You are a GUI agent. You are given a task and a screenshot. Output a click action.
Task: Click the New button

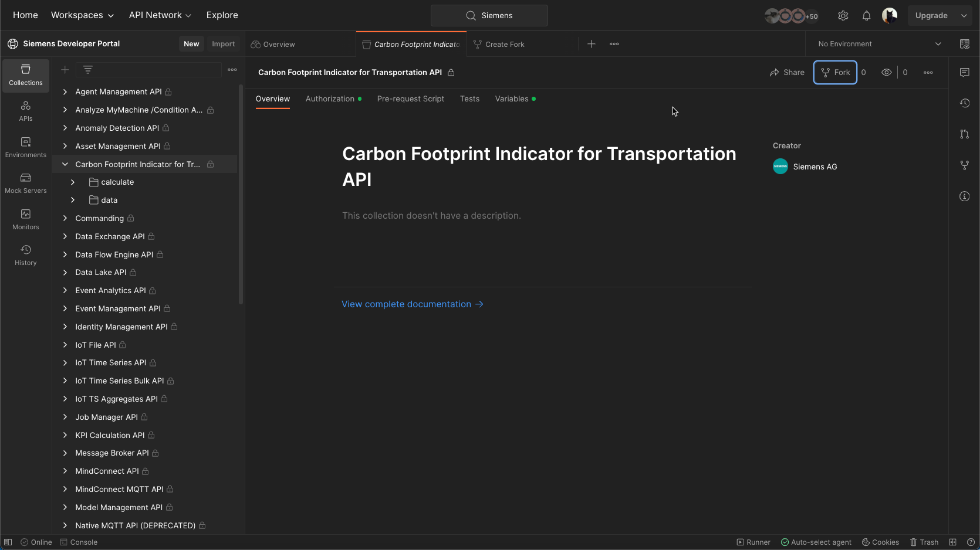191,44
